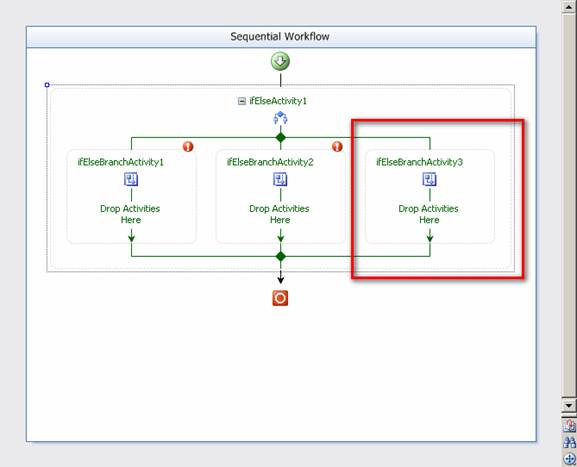
Task: Click the blue ifElseActivity1 branch icon
Action: coord(280,118)
